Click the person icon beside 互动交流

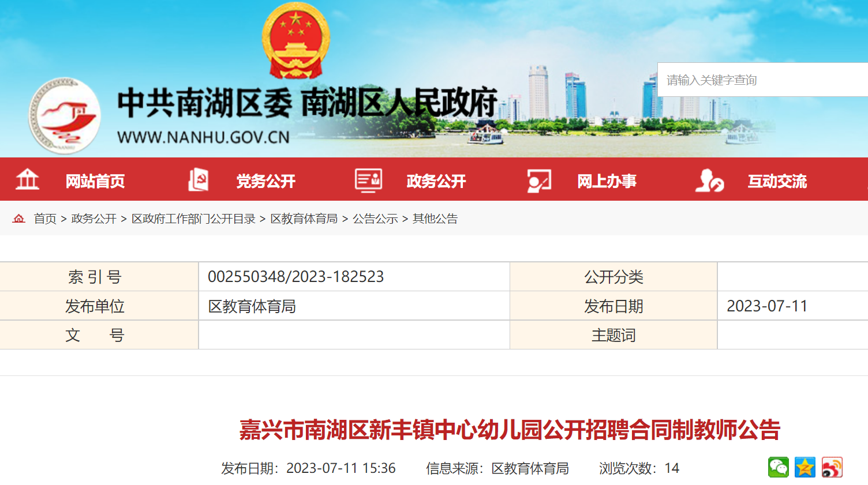coord(709,181)
